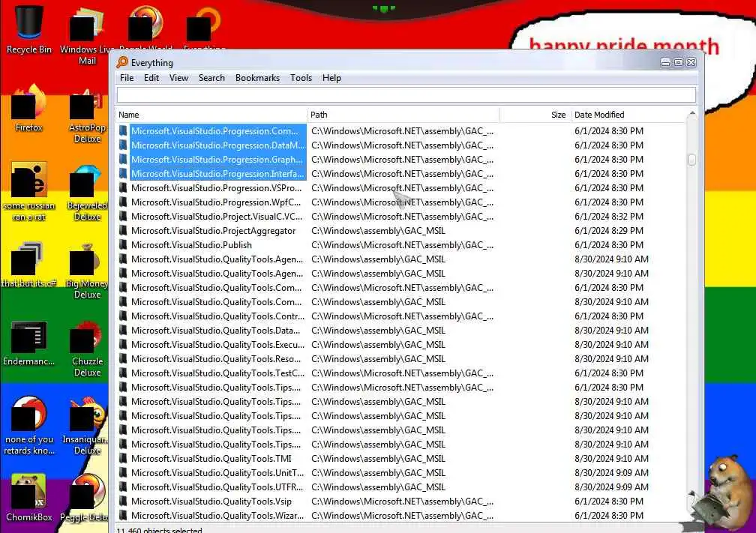Open the Insaniquarium Deluxe desktop icon
Viewport: 756px width, 533px height.
(x=87, y=426)
